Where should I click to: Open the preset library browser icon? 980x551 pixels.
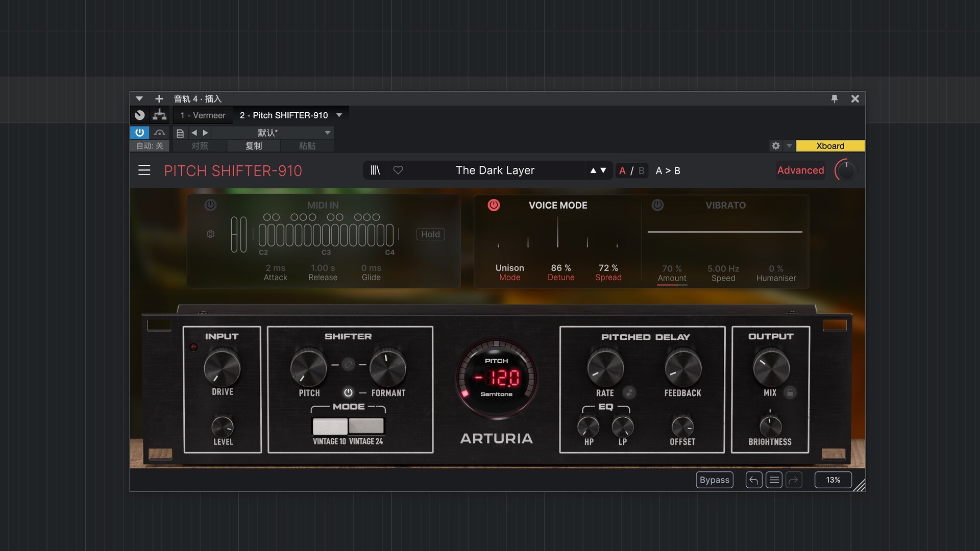point(375,170)
